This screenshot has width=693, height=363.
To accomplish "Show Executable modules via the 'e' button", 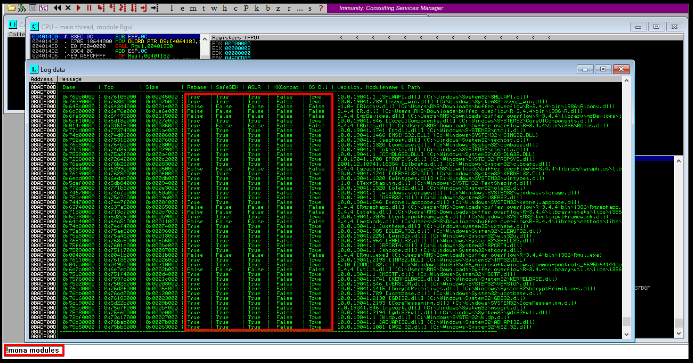I will (182, 8).
